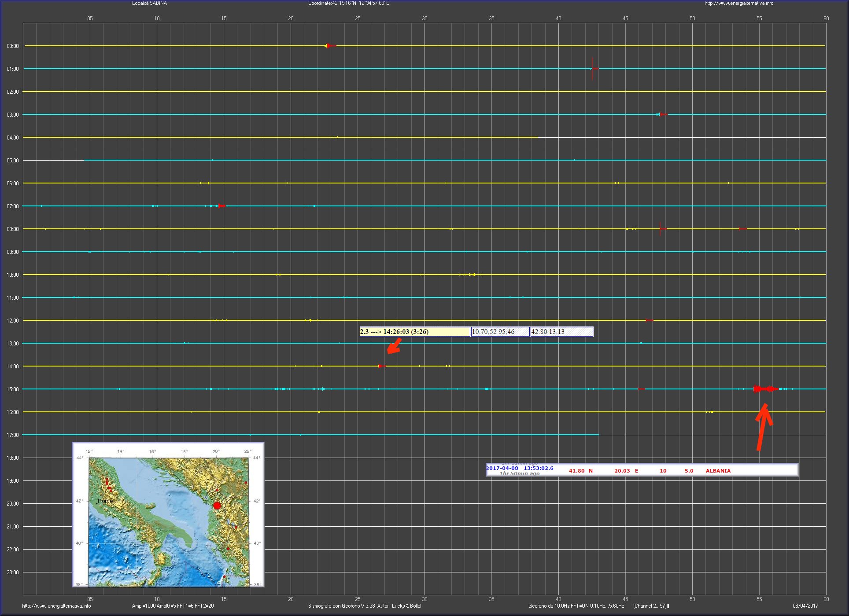Click the field showing "42.80 13.13"
The width and height of the screenshot is (849, 616).
[x=562, y=332]
